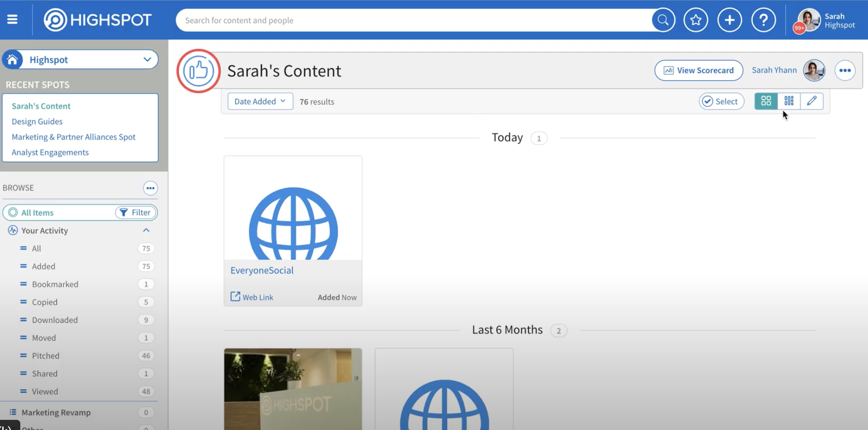Open the Marketing & Partner Alliances Spot link
The height and width of the screenshot is (430, 868).
(73, 137)
